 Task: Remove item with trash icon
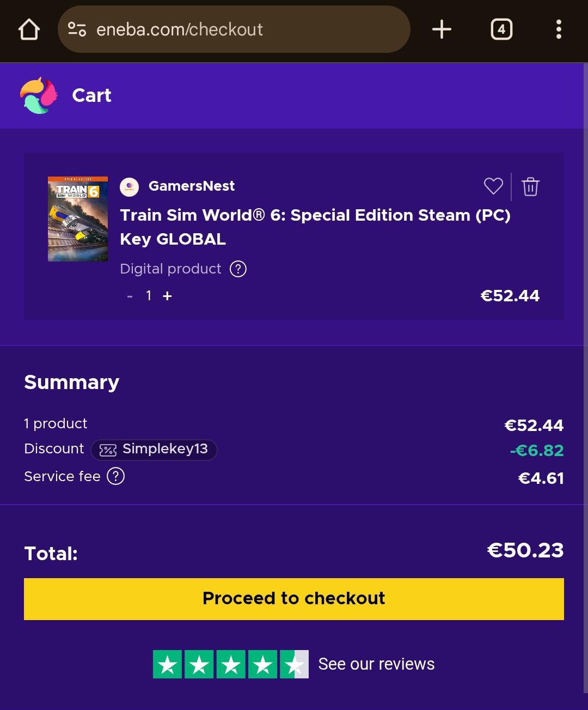coord(530,186)
